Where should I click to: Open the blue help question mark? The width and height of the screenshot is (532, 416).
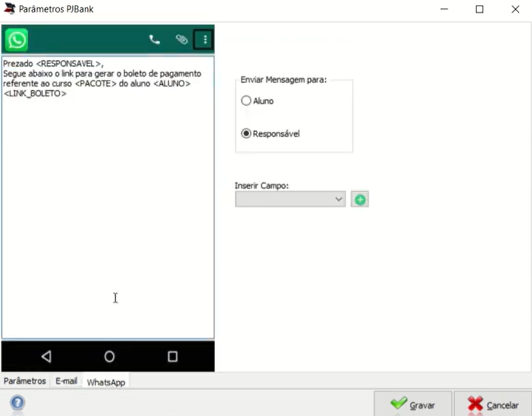coord(18,403)
